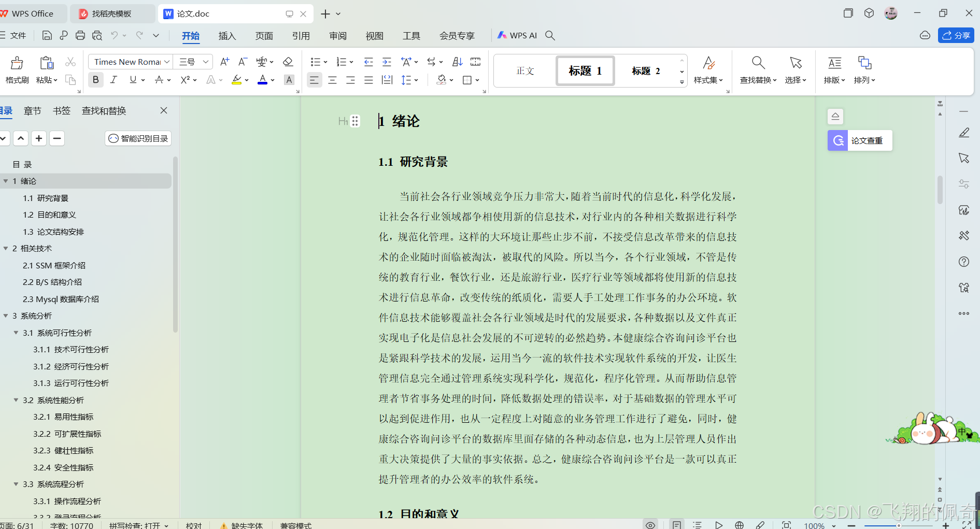The image size is (980, 529).
Task: Click the 论文查重 button
Action: point(860,140)
